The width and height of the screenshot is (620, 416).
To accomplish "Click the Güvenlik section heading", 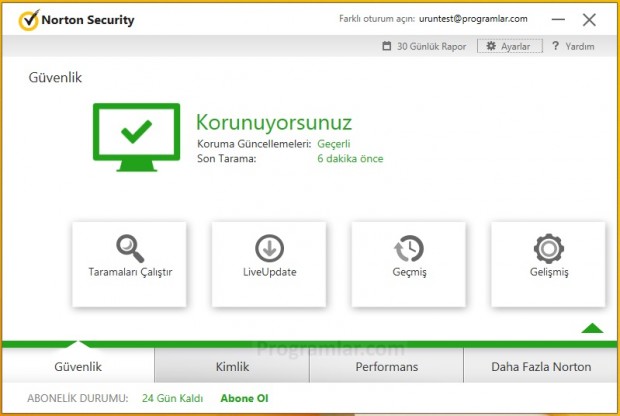I will [55, 77].
